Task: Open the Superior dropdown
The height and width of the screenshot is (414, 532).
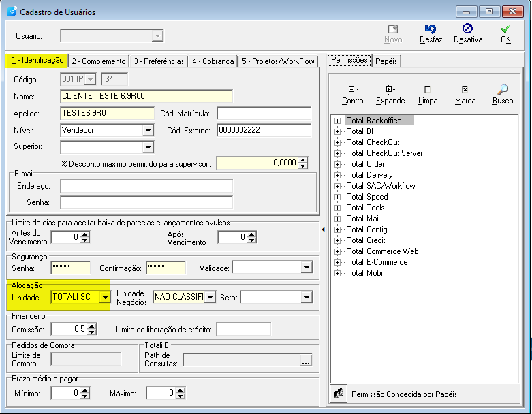Action: tap(148, 148)
